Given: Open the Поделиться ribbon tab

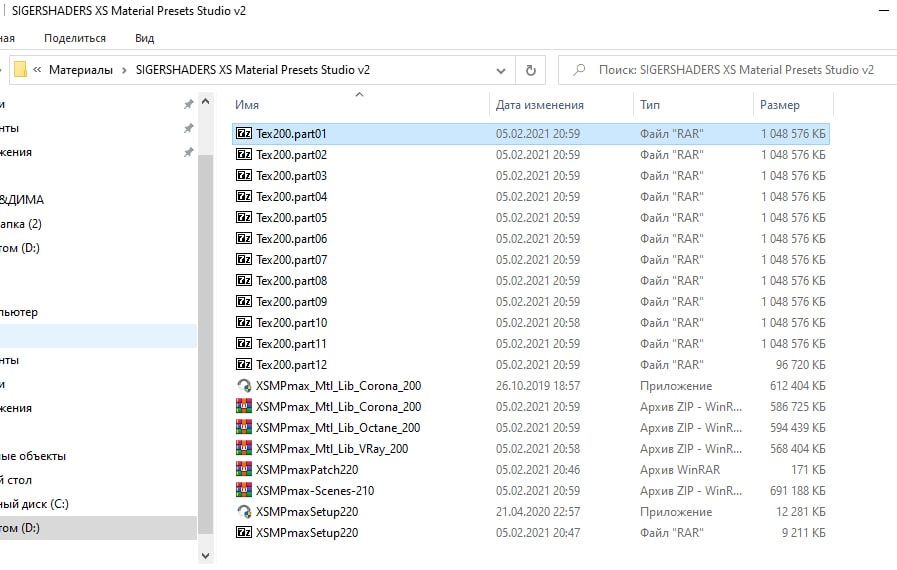Looking at the screenshot, I should 75,38.
